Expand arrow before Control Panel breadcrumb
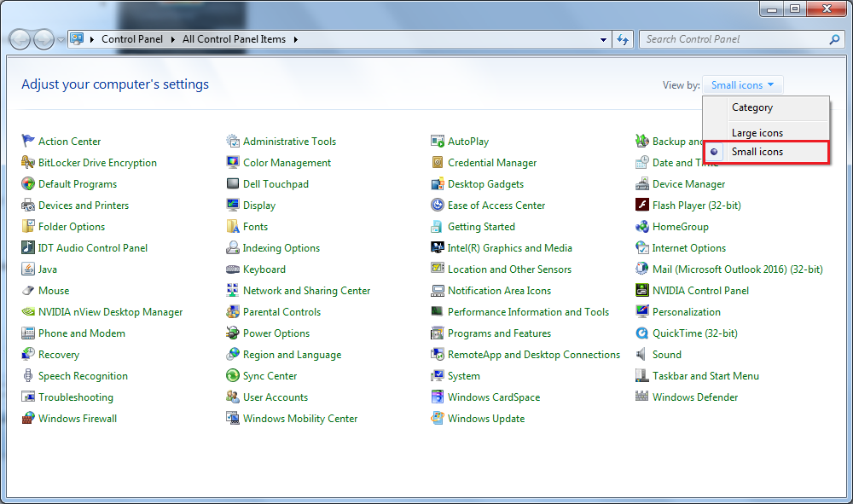This screenshot has height=504, width=853. [x=92, y=39]
